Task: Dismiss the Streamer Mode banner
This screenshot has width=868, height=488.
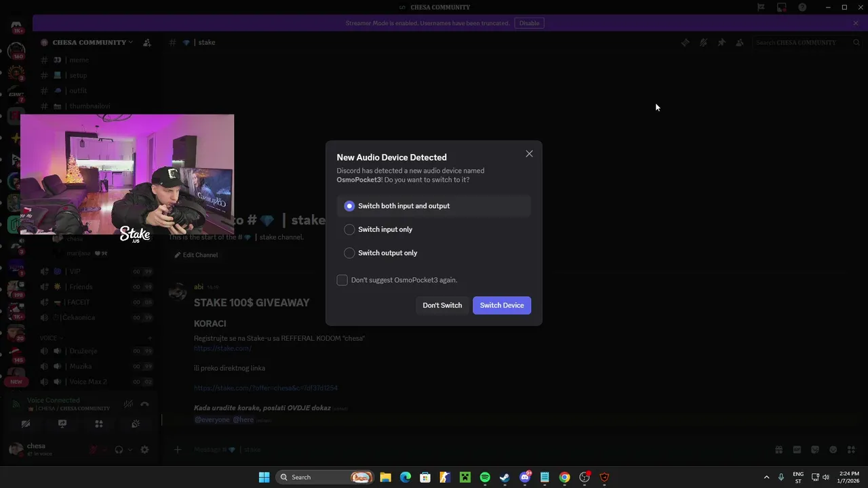Action: tap(856, 23)
